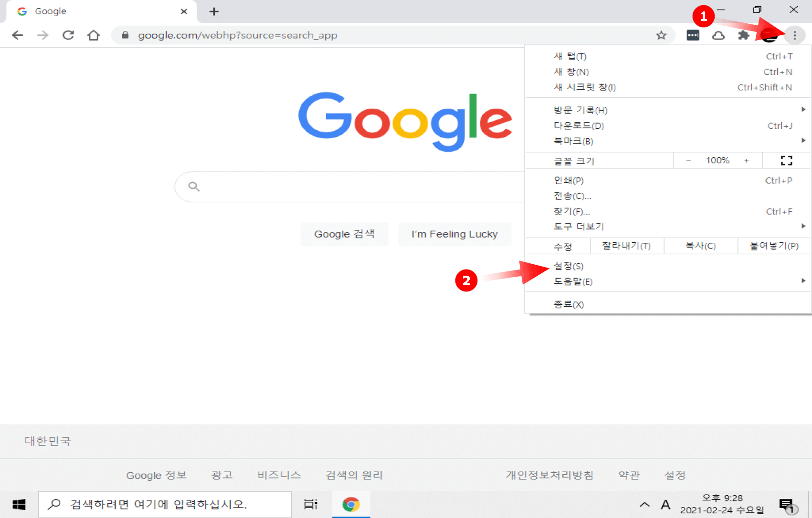The height and width of the screenshot is (518, 812).
Task: Show hidden system tray icons
Action: pyautogui.click(x=644, y=505)
